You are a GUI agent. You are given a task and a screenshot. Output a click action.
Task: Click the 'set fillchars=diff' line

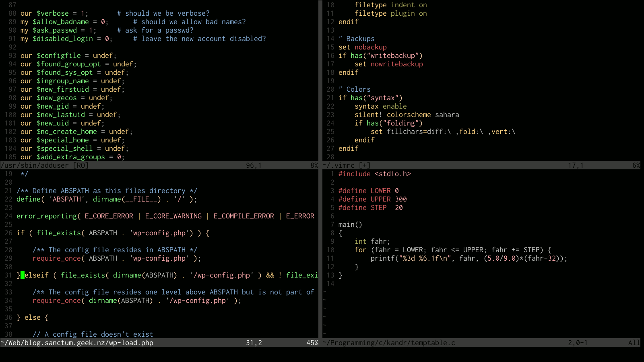[443, 132]
